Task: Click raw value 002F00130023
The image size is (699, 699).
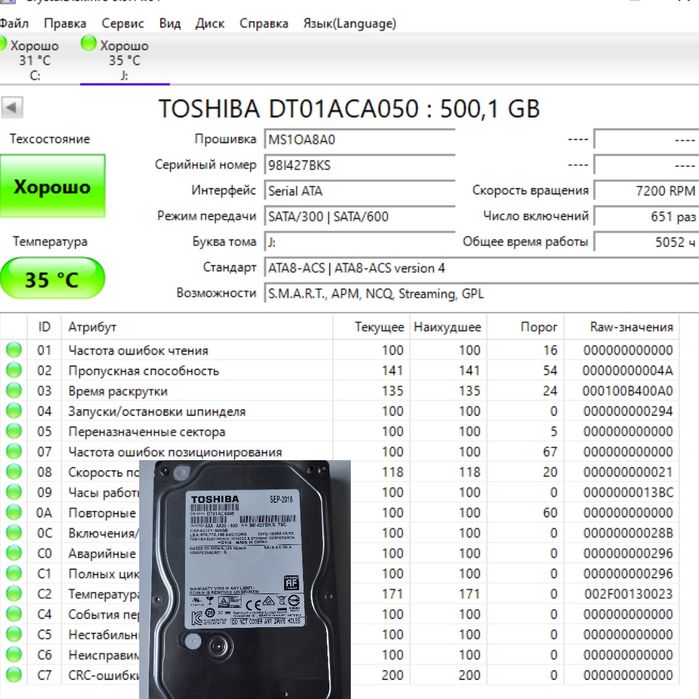Action: click(629, 594)
